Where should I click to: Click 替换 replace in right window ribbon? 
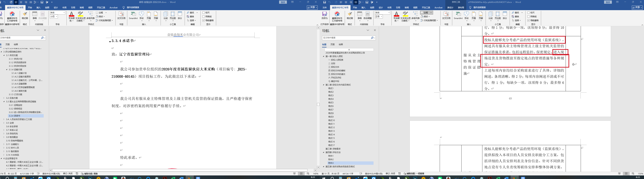[x=516, y=16]
